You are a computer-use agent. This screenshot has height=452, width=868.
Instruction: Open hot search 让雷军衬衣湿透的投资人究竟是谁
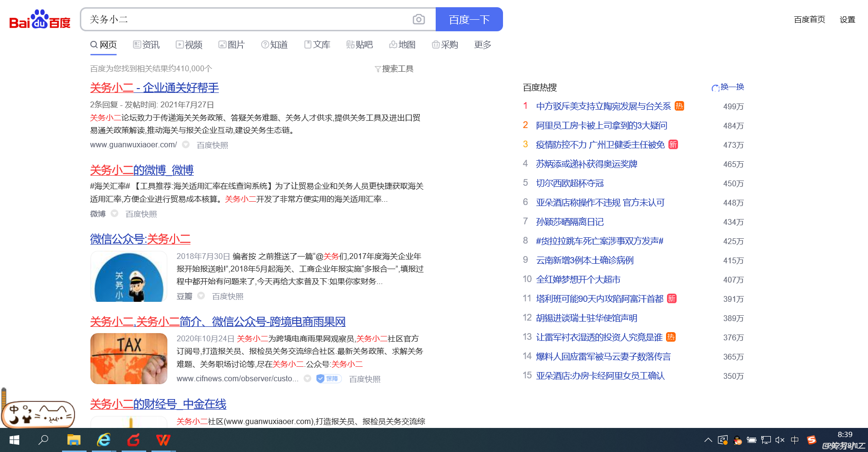click(599, 337)
